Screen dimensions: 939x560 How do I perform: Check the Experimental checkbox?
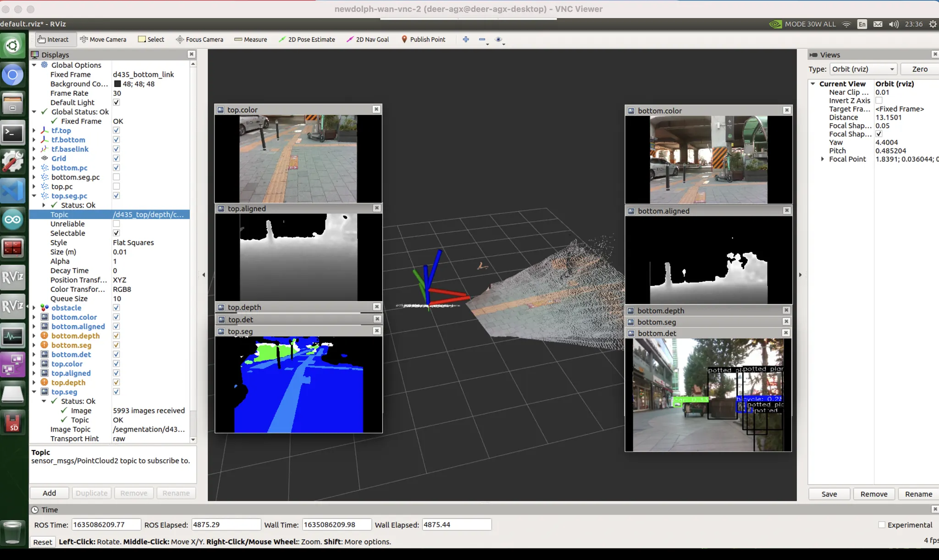point(881,525)
